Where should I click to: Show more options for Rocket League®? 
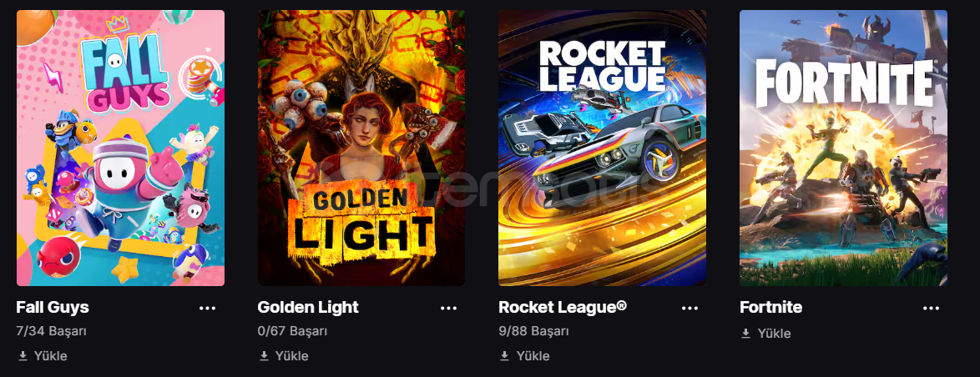[690, 308]
